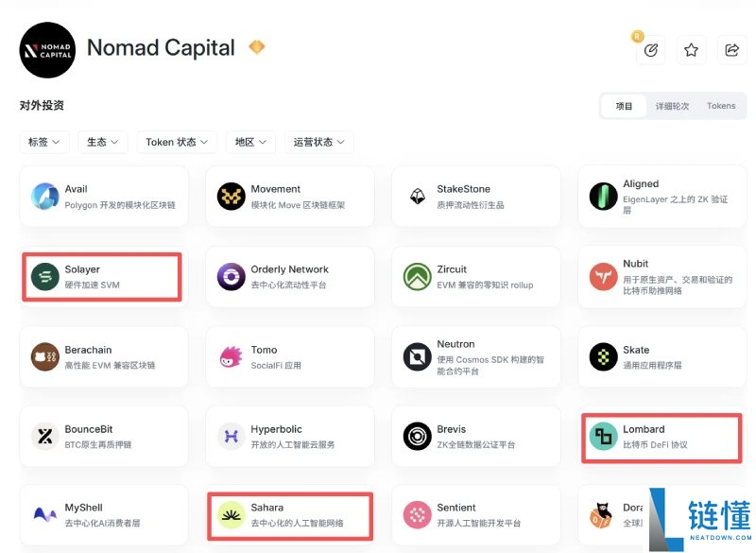Open the Sentient name link
756x553 pixels.
click(456, 508)
